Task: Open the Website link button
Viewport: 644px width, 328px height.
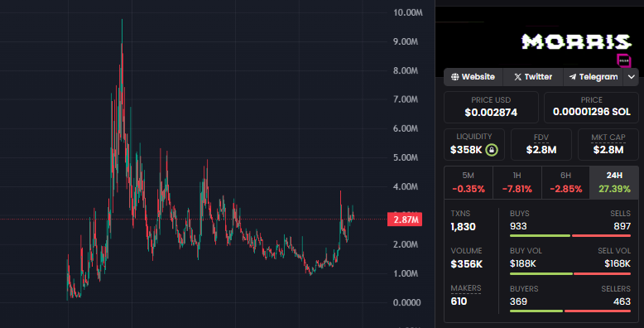Action: click(473, 77)
